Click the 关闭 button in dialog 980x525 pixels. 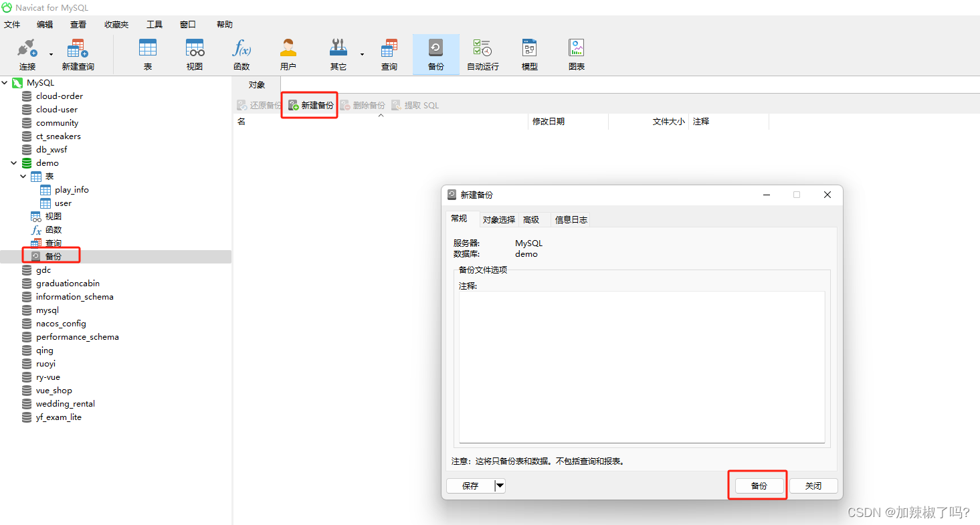point(813,486)
